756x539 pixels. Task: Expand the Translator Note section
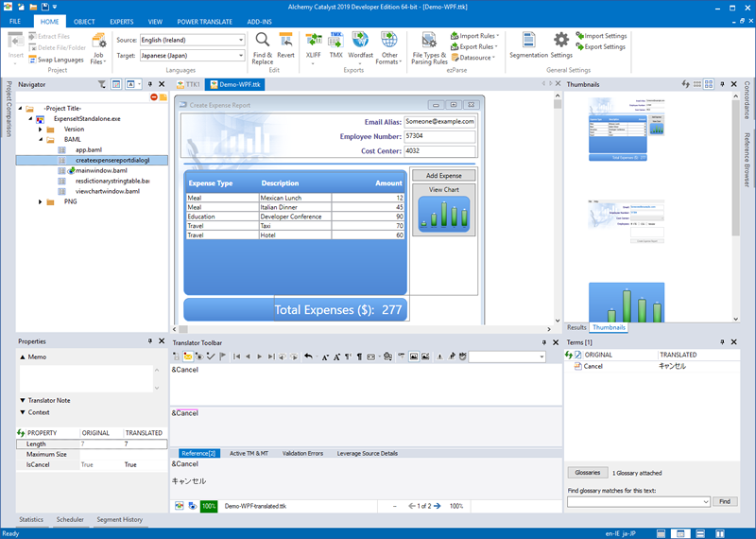pos(22,401)
